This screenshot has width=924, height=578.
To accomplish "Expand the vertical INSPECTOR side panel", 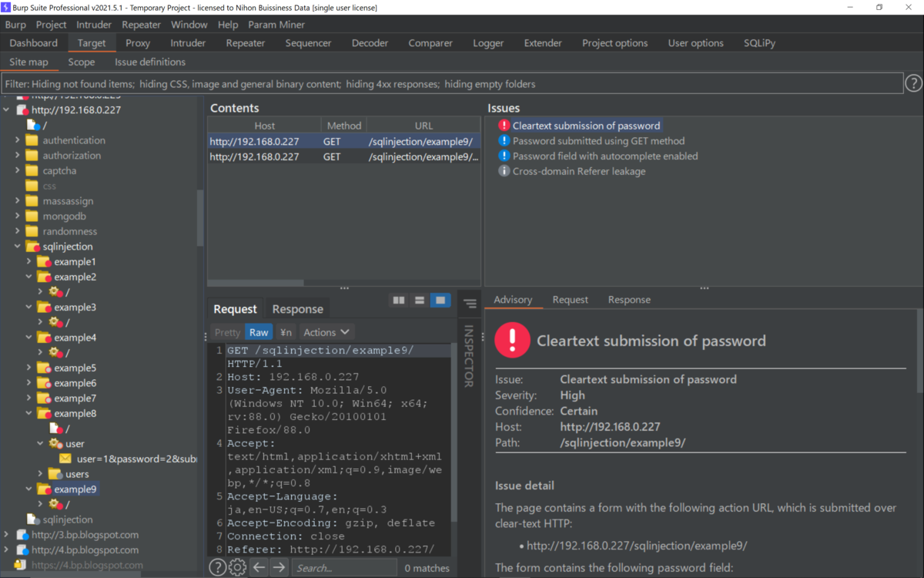I will (468, 356).
